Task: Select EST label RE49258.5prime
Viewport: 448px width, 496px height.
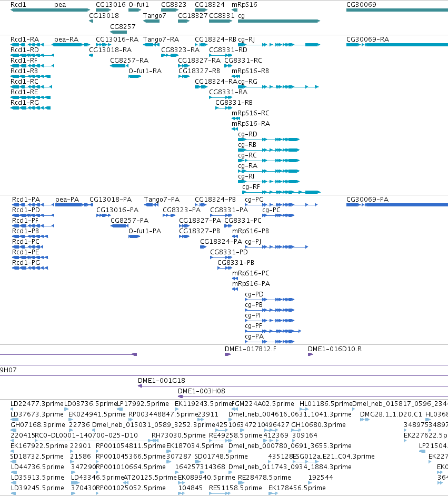Action: 235,435
